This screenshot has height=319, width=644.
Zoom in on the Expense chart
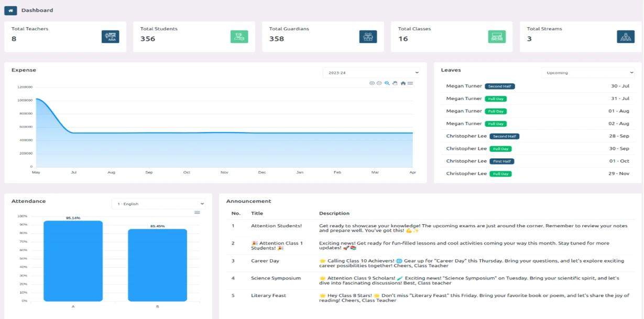(372, 83)
